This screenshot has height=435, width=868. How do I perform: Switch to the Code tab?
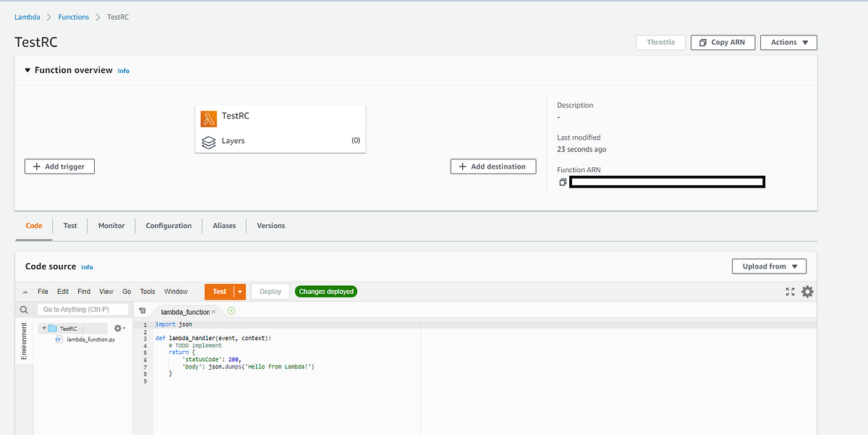click(34, 226)
